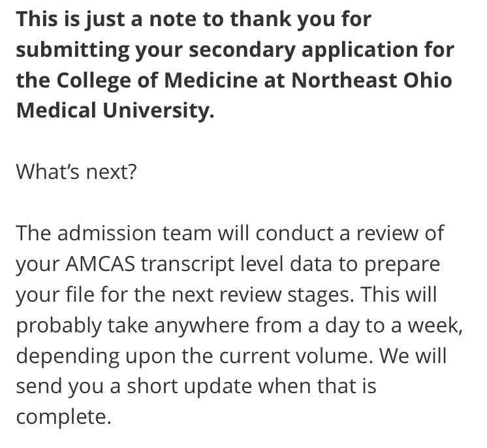
Task: Click the words "College of Medicine"
Action: coord(157,80)
